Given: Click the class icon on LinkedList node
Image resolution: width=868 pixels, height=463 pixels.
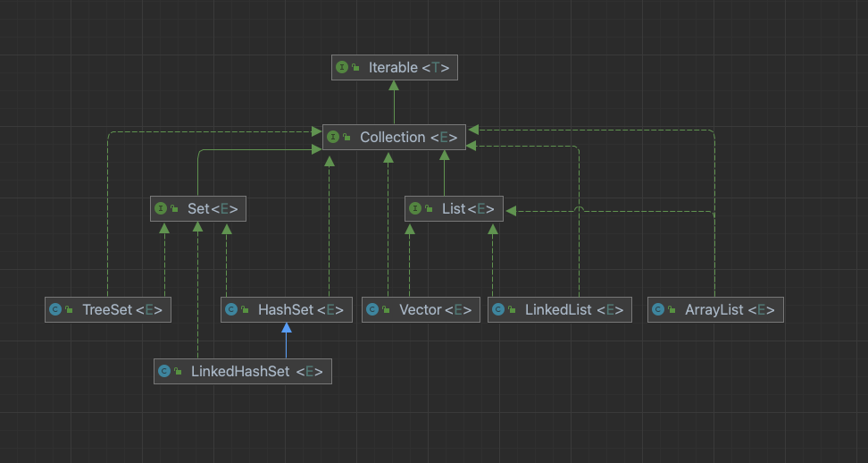Looking at the screenshot, I should (x=498, y=309).
